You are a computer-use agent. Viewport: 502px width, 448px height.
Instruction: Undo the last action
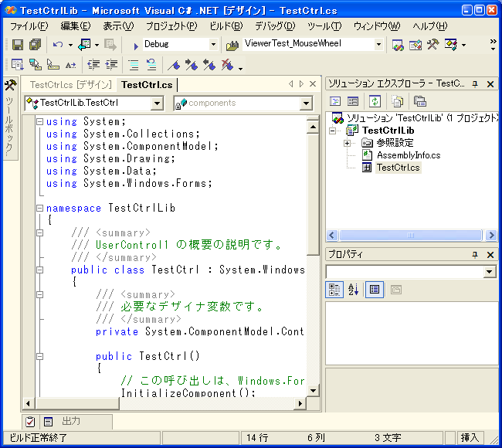[58, 45]
